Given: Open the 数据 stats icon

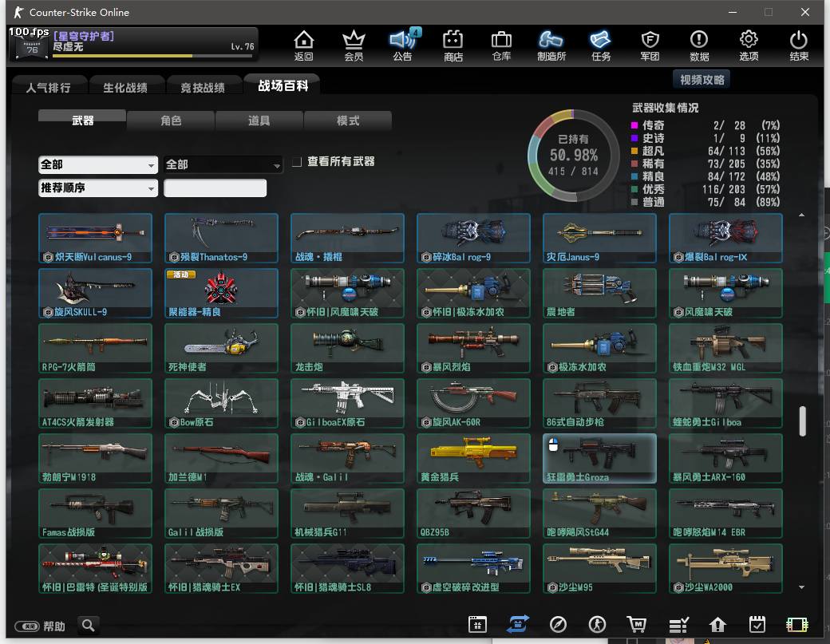Looking at the screenshot, I should point(699,45).
